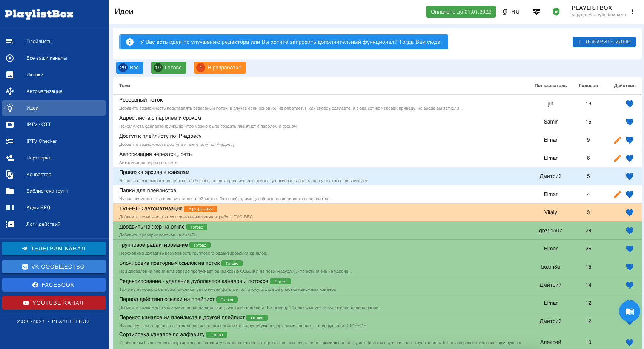Open the three-dot account menu
Screen dimensions: 644x349
click(x=632, y=12)
